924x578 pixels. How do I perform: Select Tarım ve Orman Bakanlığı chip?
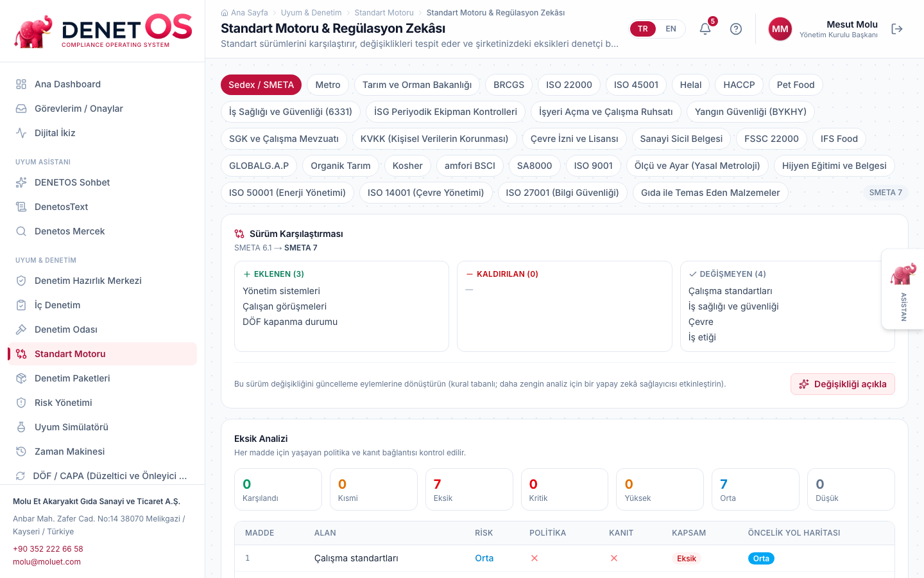click(417, 85)
